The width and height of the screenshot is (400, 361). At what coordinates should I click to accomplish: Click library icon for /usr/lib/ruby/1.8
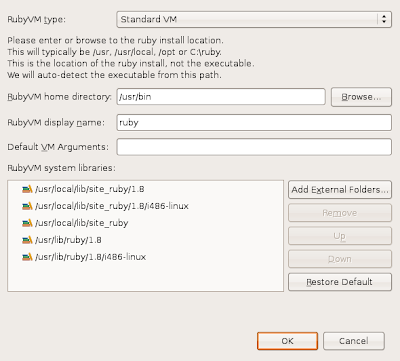27,240
